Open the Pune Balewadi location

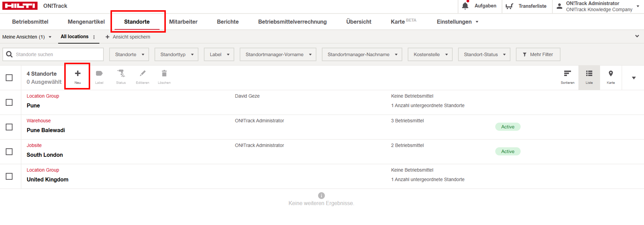(x=46, y=130)
